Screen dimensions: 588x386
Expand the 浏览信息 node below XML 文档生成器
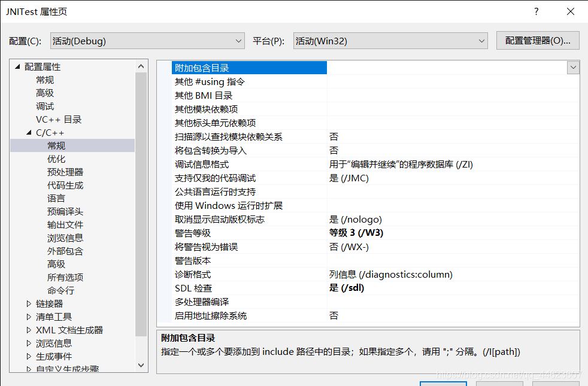tap(29, 343)
